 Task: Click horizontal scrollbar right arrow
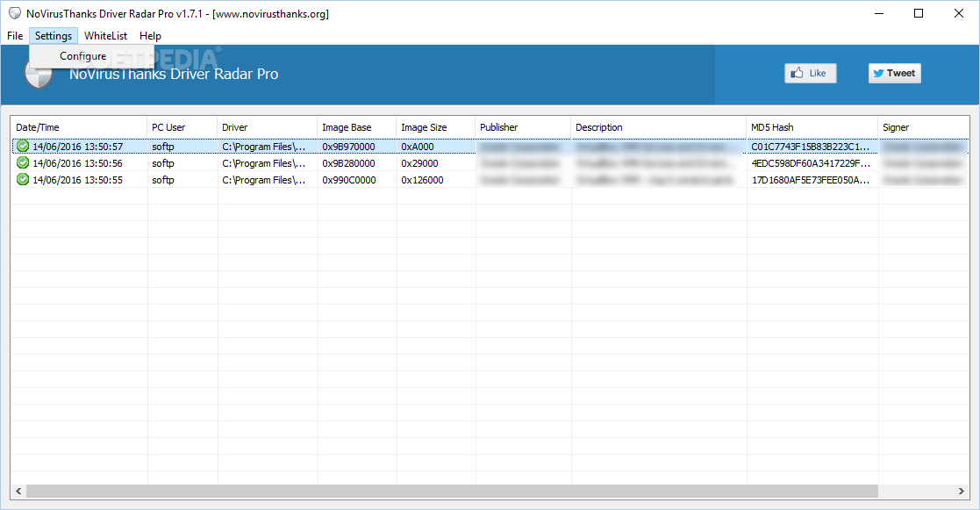[962, 492]
